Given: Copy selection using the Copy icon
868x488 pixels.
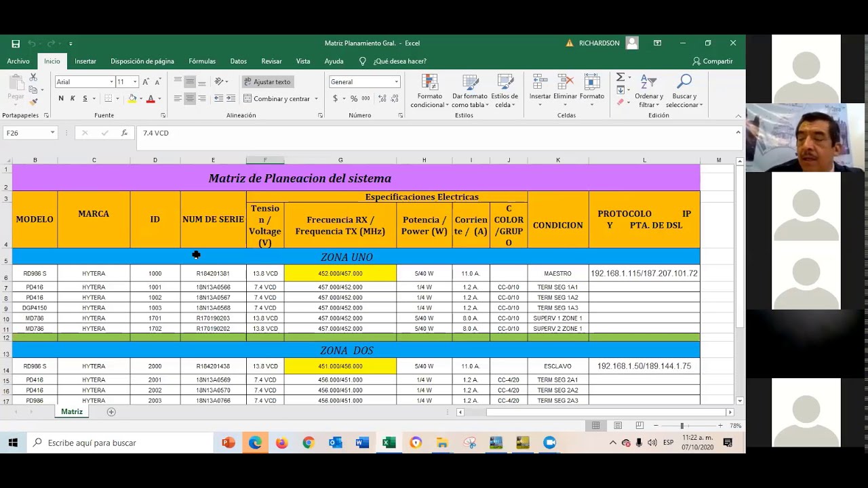Looking at the screenshot, I should point(33,89).
